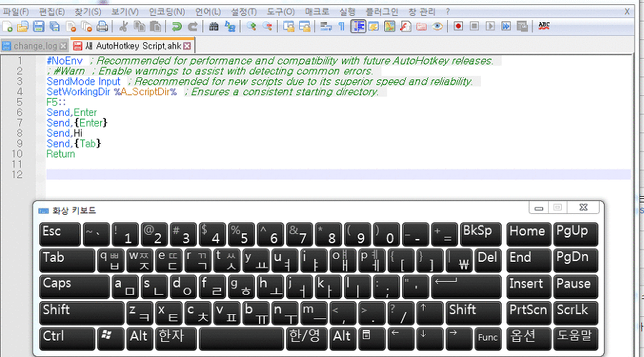
Task: Zoom out using magnifier minus icon
Action: point(268,26)
